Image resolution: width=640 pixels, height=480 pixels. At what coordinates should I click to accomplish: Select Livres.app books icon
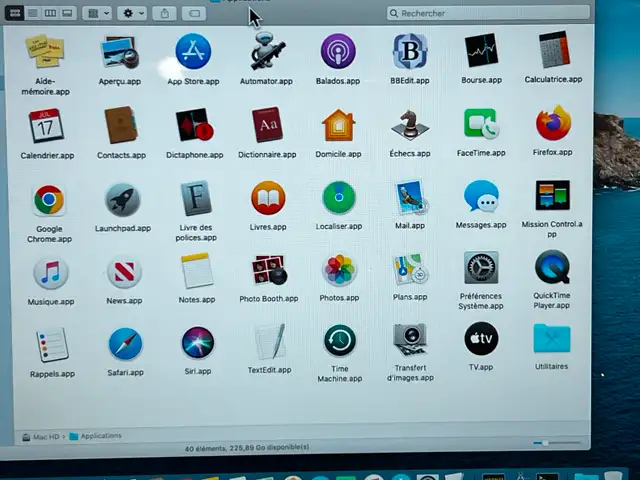tap(268, 198)
